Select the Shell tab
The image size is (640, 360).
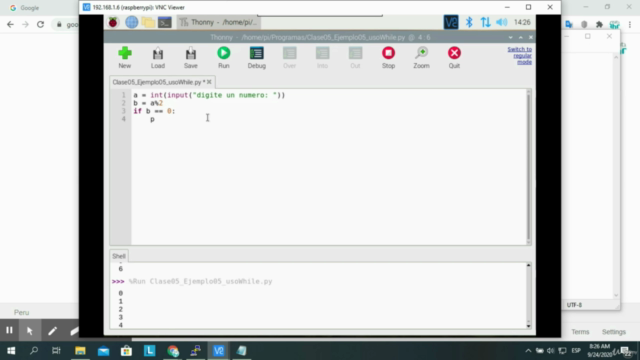tap(119, 256)
